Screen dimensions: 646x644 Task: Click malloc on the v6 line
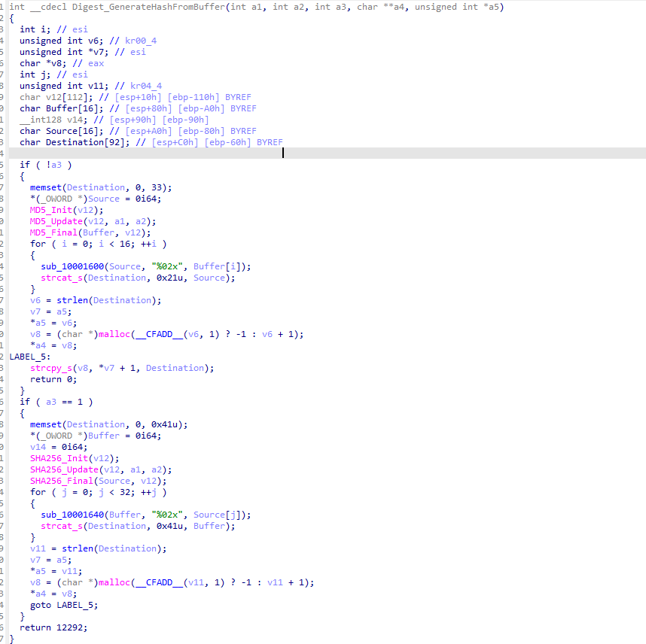114,334
